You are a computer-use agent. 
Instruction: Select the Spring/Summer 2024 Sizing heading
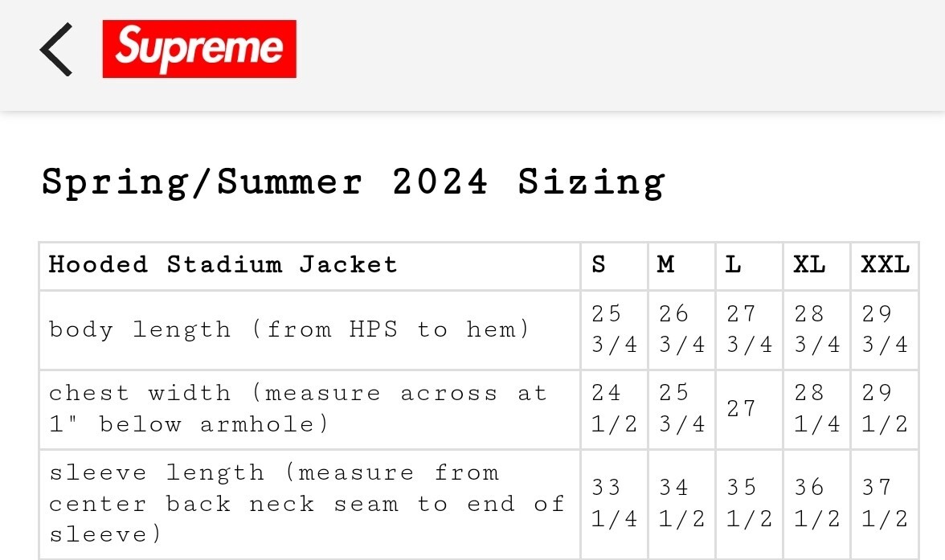click(x=354, y=182)
